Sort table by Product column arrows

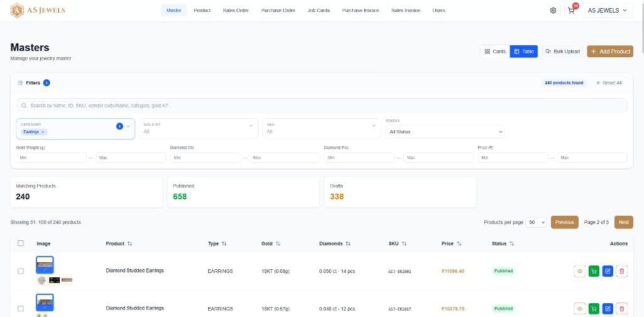tap(130, 243)
